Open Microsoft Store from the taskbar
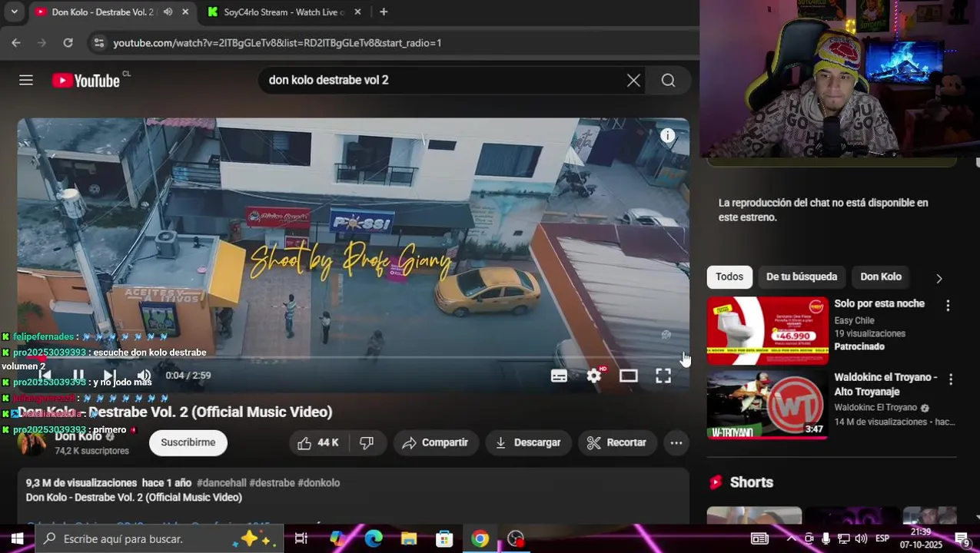This screenshot has width=980, height=553. coord(444,539)
